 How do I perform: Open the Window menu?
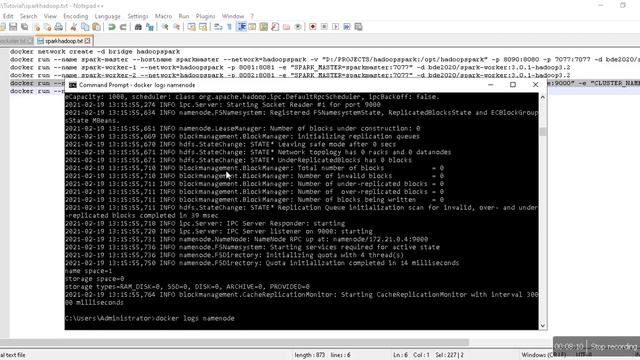(x=233, y=16)
